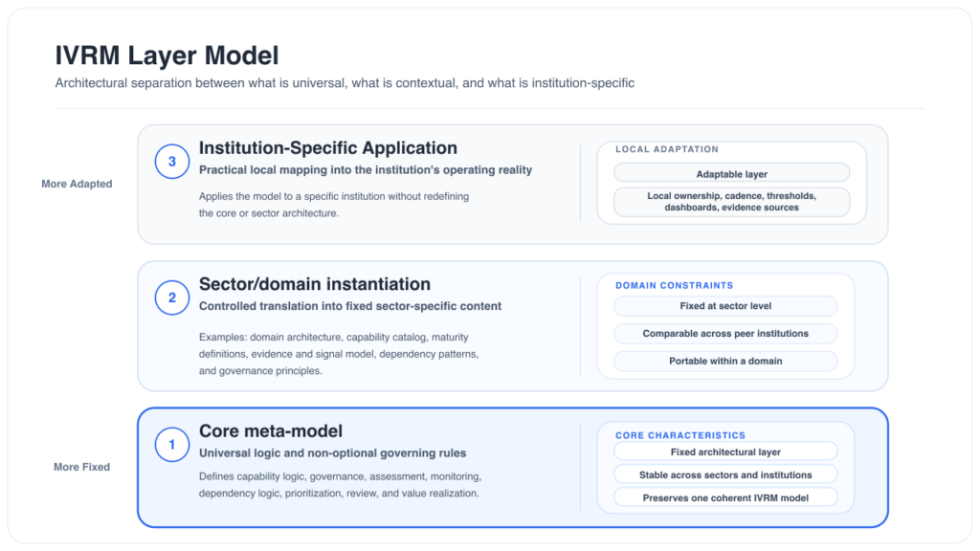The image size is (980, 551).
Task: Click the CORE CHARACTERISTICS panel header
Action: [x=680, y=435]
